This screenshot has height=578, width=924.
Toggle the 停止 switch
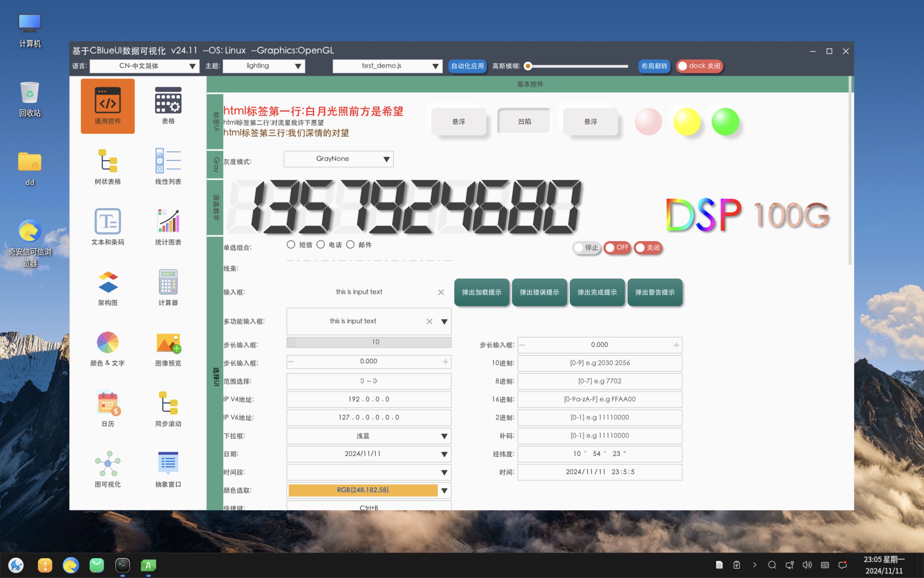click(587, 248)
